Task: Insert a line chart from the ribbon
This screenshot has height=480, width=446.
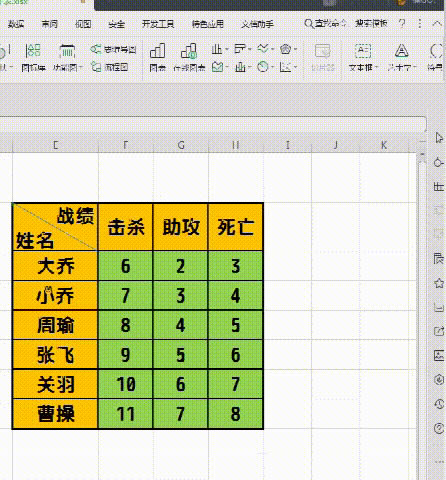Action: (263, 49)
